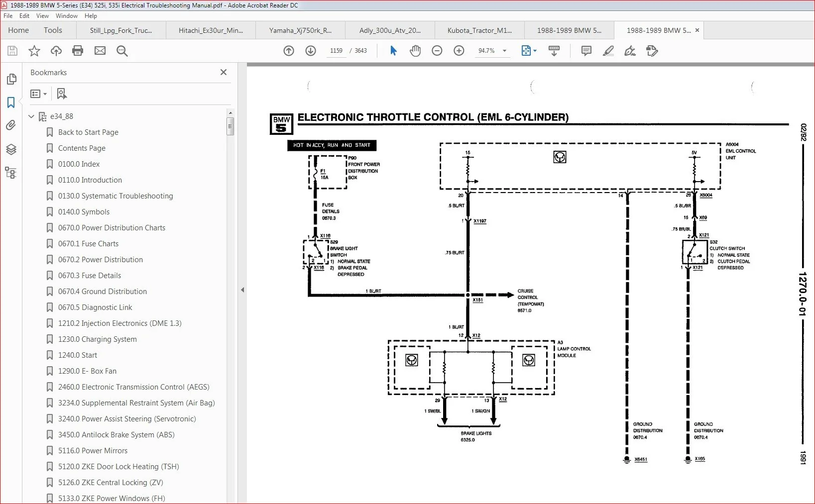The image size is (815, 504).
Task: Go to the previous page arrow
Action: tap(289, 51)
